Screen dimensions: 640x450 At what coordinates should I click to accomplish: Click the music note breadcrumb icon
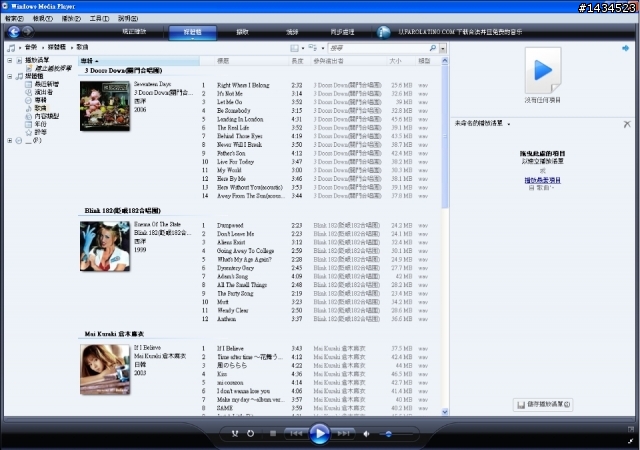point(11,48)
